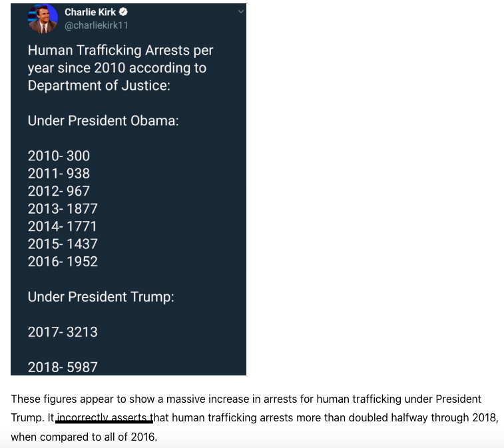Click the '2018- 5987' figure
Screen dimensions: 504x448
tap(63, 367)
